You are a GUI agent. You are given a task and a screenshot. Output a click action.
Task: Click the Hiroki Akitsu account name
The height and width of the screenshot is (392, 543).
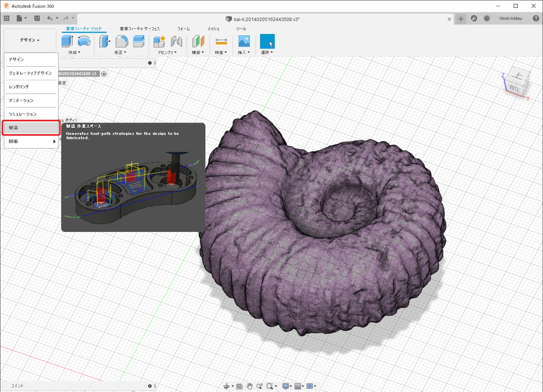coord(510,18)
